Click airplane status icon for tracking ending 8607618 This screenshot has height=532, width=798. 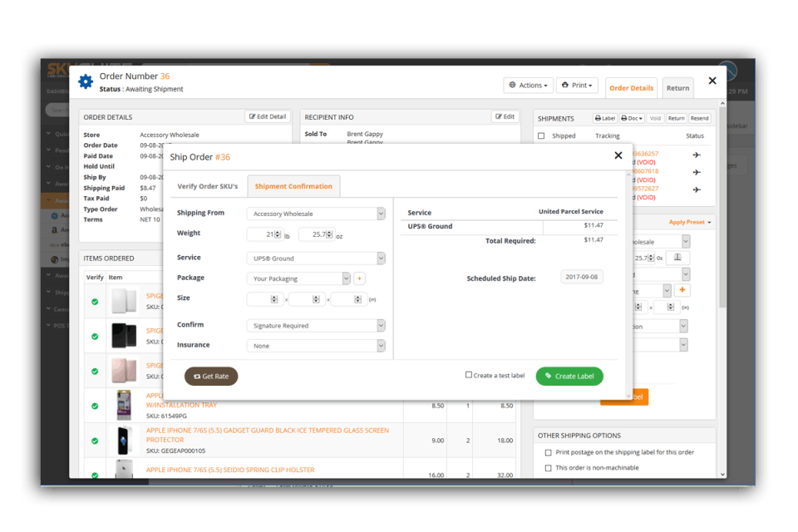(x=697, y=172)
